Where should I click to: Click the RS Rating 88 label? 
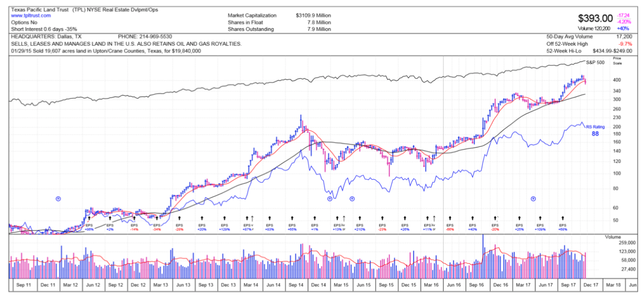tap(595, 130)
